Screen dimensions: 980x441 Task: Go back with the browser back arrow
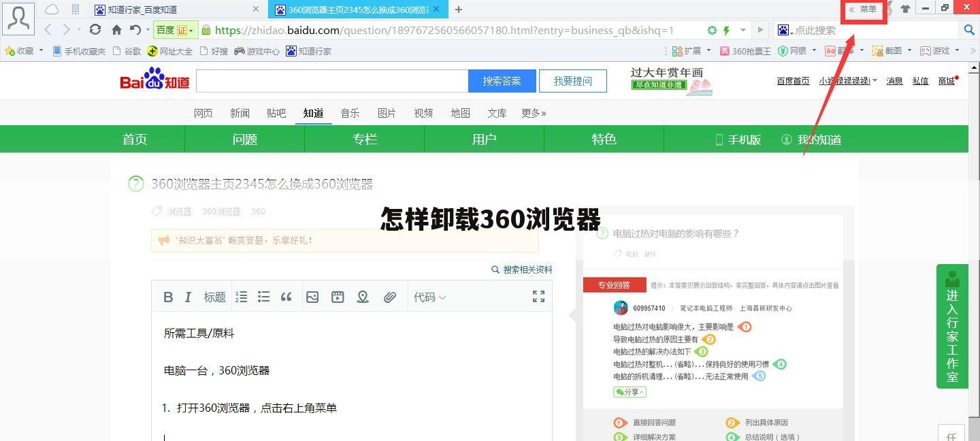(48, 30)
